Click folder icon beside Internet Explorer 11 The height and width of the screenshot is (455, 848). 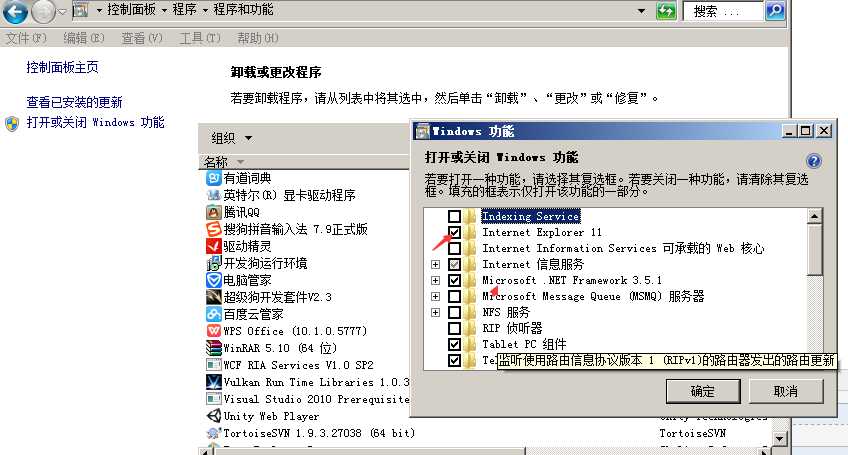pyautogui.click(x=470, y=232)
